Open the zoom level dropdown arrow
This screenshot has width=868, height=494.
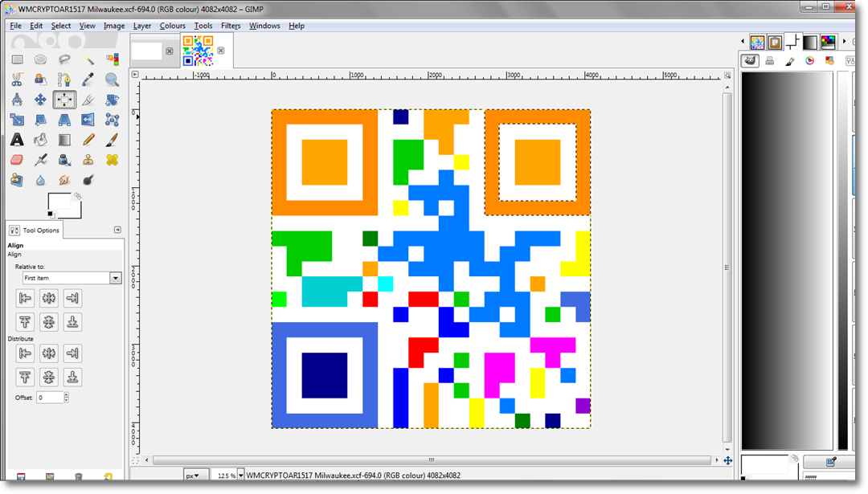click(x=240, y=476)
